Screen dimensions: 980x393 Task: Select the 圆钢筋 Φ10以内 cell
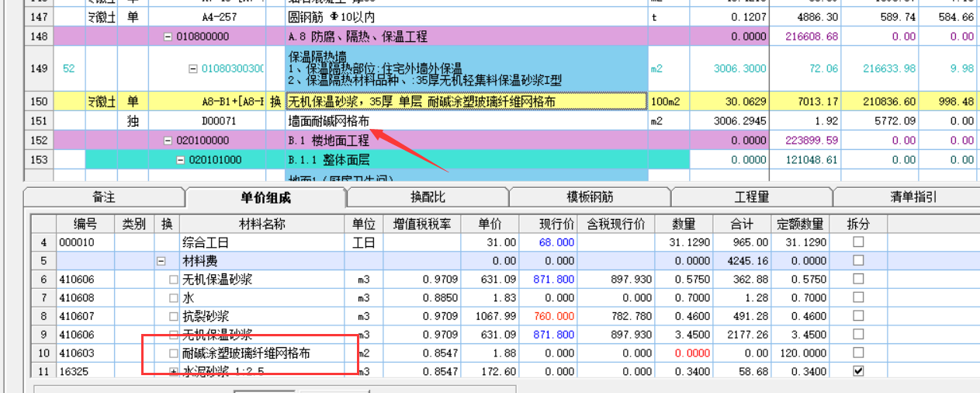coord(466,16)
